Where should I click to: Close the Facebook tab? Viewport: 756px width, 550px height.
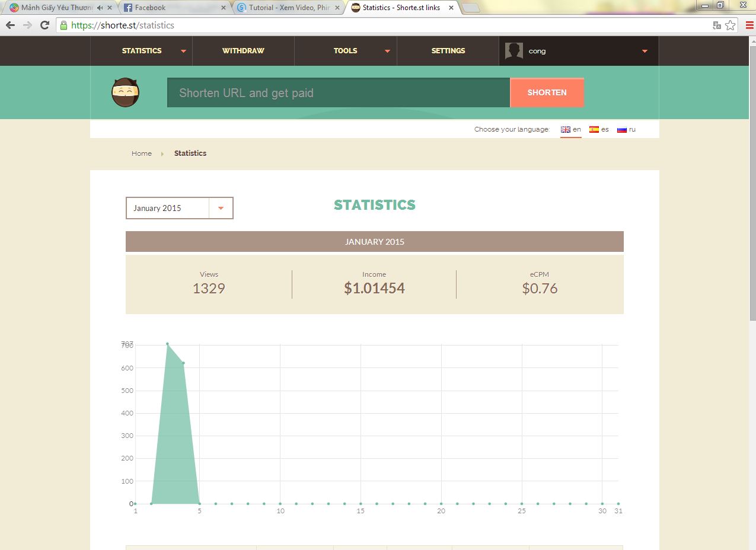(x=224, y=8)
